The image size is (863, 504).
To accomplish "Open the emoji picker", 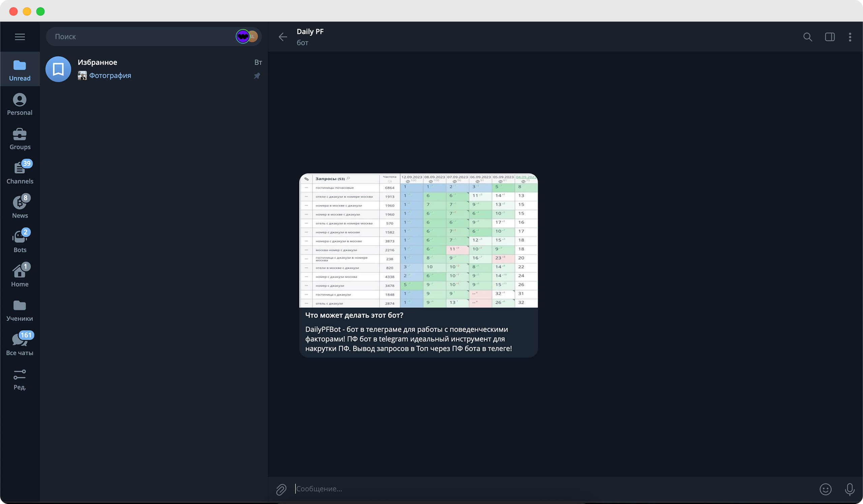I will click(x=825, y=489).
